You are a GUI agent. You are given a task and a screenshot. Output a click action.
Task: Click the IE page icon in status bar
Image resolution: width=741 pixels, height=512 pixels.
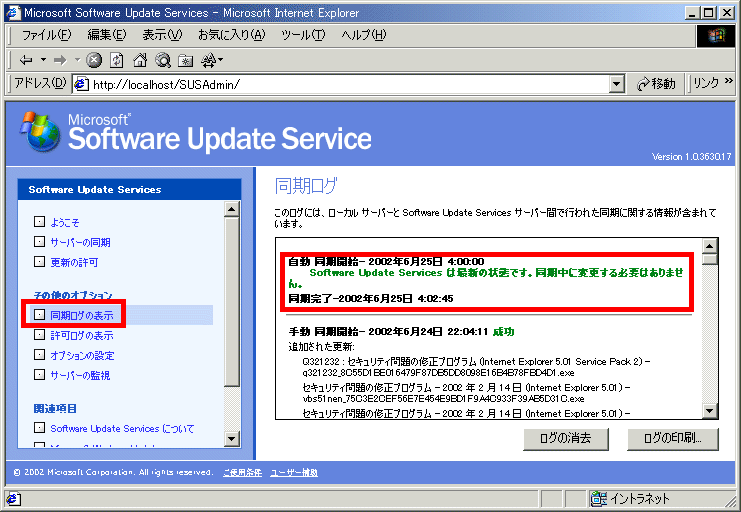click(x=13, y=498)
